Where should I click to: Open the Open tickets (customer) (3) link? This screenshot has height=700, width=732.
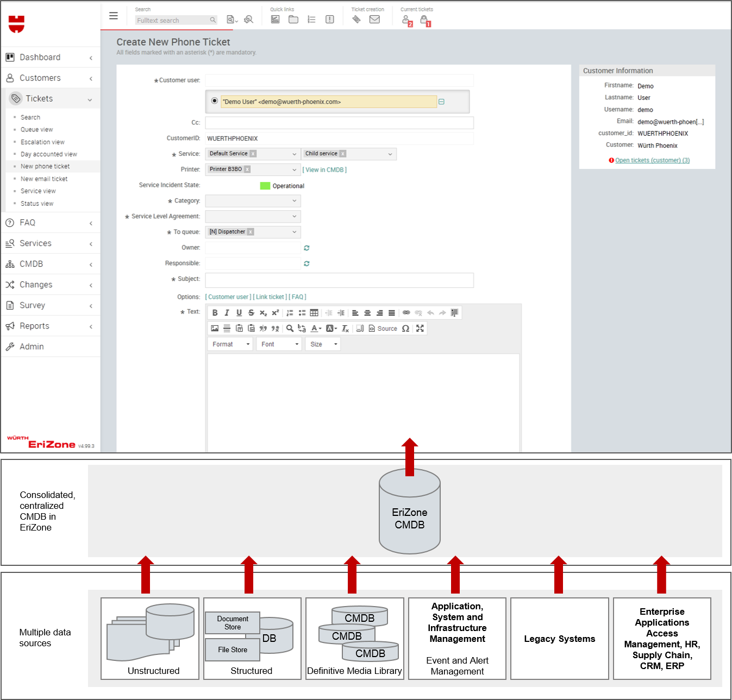(652, 160)
